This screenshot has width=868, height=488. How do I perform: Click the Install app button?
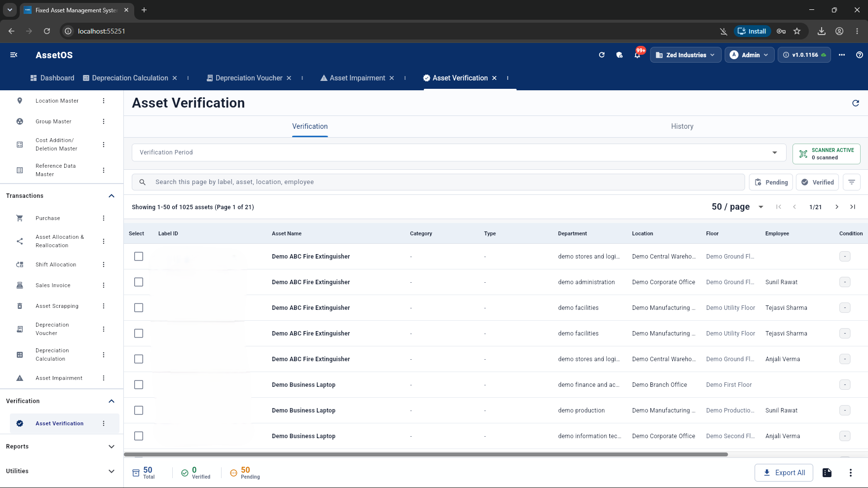click(x=752, y=31)
